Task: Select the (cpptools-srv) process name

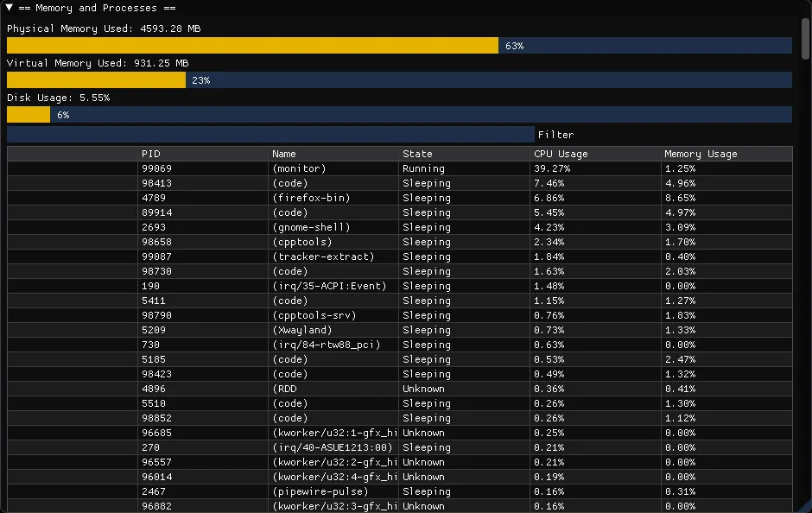Action: pos(314,315)
